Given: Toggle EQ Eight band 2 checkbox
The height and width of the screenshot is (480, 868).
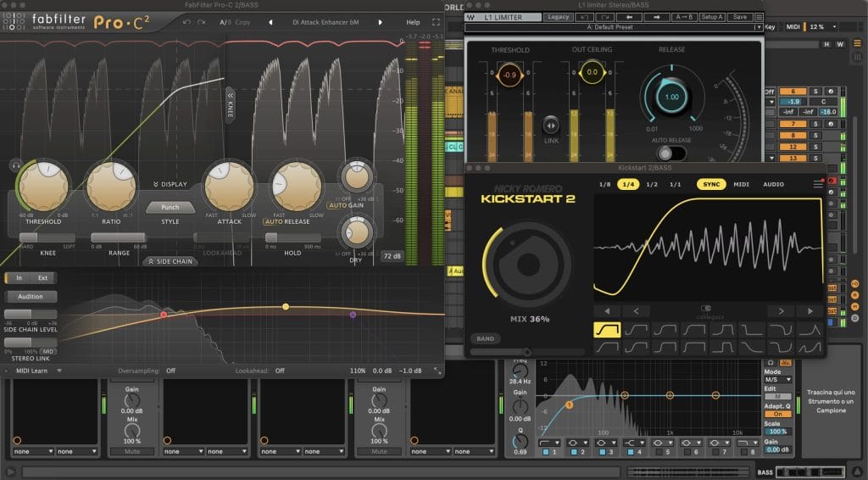Looking at the screenshot, I should pos(574,452).
